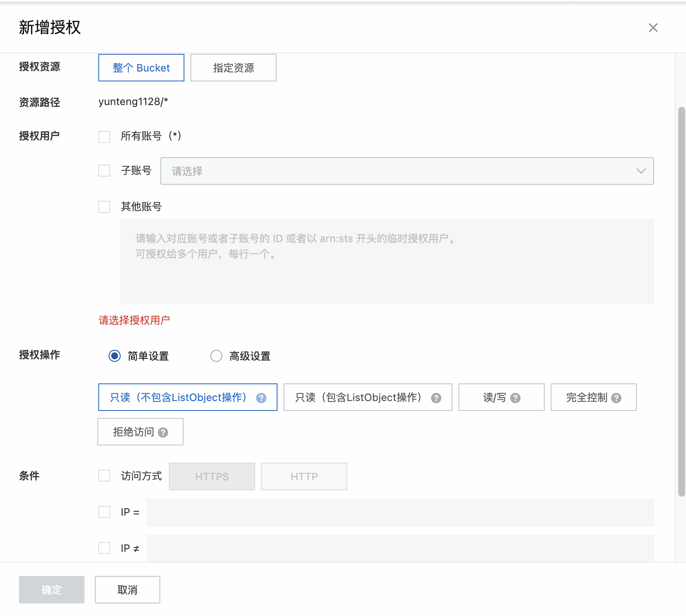Select HTTPS access method
This screenshot has height=616, width=686.
coord(212,476)
